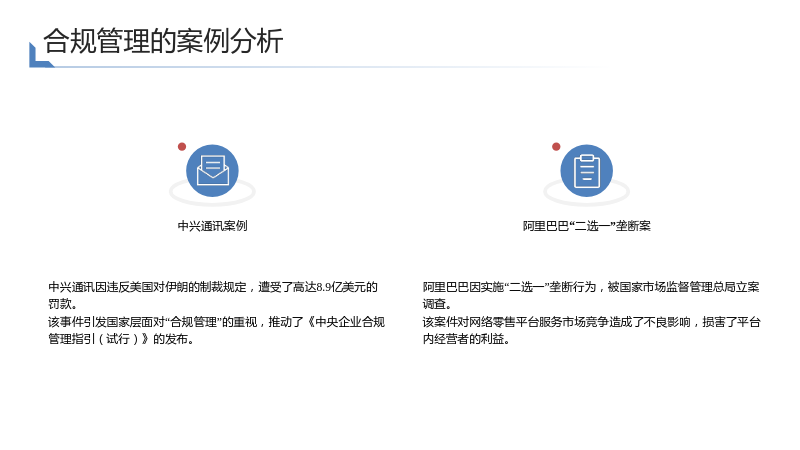Click the red dot near the clipboard icon
Viewport: 800px width, 450px height.
coord(556,147)
